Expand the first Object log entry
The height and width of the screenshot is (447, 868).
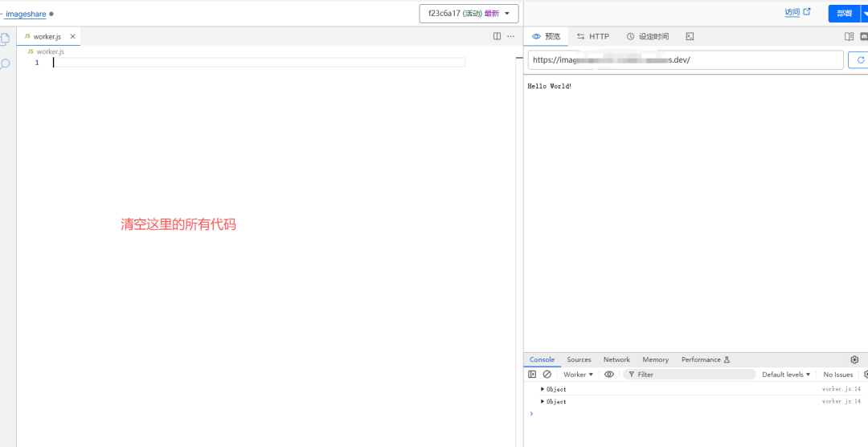(543, 389)
